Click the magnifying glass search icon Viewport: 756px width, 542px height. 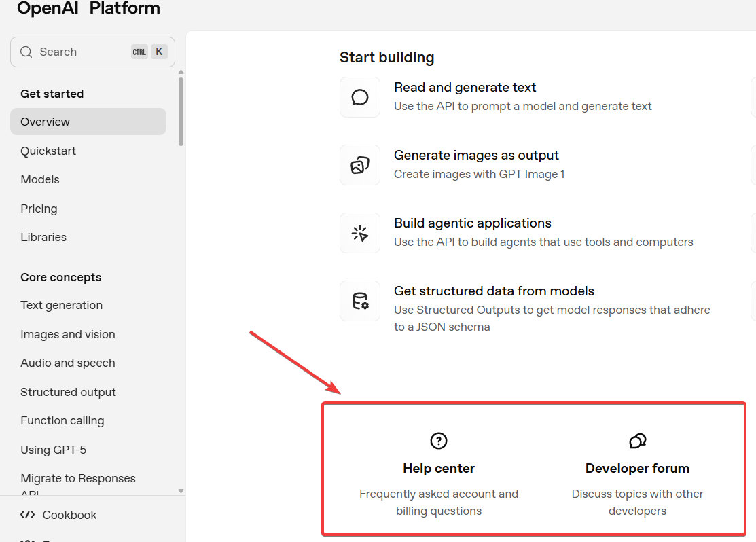[x=26, y=52]
